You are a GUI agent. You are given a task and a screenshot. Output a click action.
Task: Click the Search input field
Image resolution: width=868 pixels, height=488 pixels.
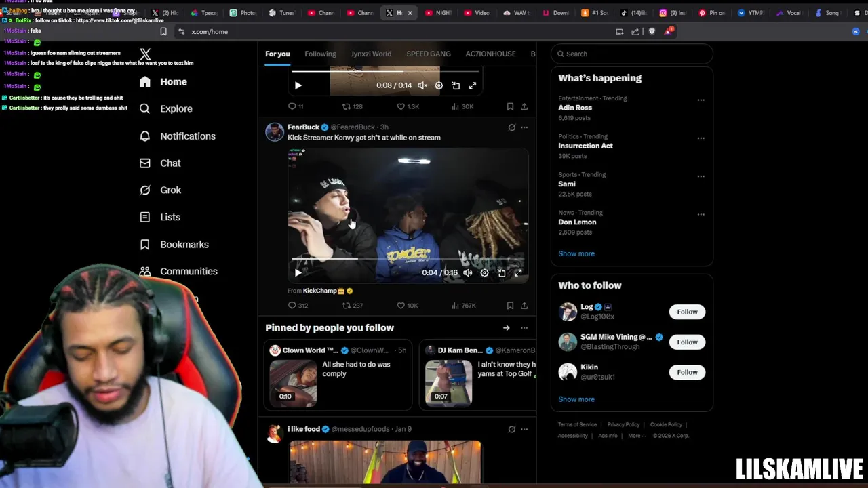631,54
